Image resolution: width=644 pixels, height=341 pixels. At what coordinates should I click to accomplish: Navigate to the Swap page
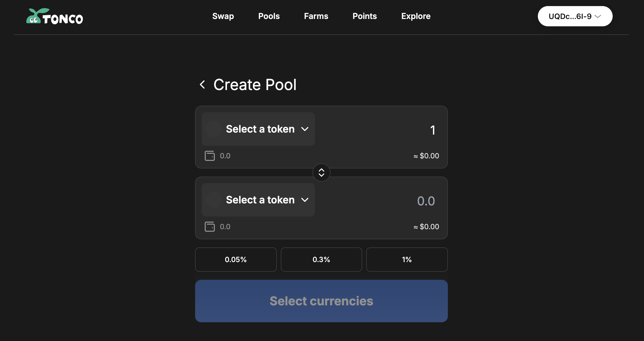coord(223,16)
